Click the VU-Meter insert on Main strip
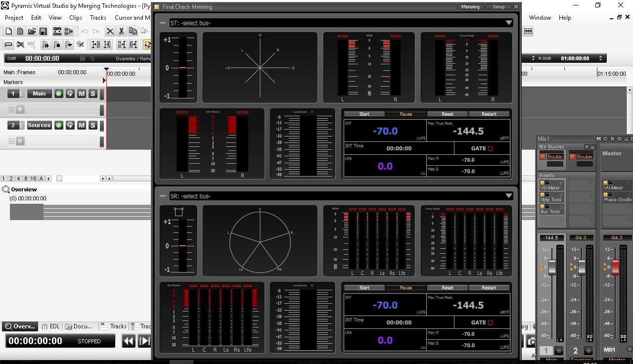 point(551,185)
